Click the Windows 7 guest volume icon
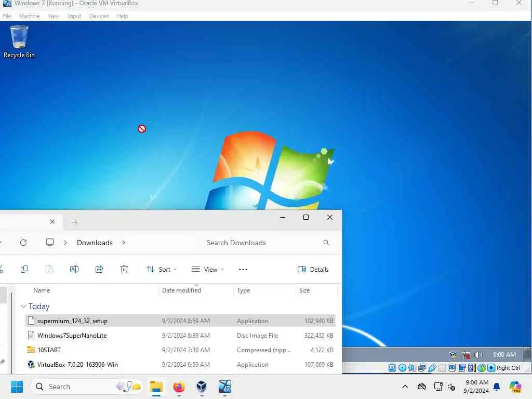Image resolution: width=532 pixels, height=399 pixels. point(478,355)
